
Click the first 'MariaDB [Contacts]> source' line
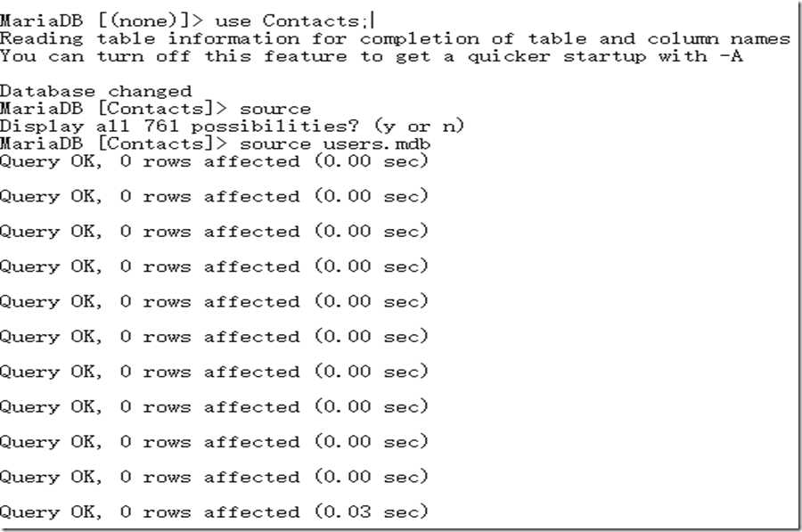coord(155,109)
